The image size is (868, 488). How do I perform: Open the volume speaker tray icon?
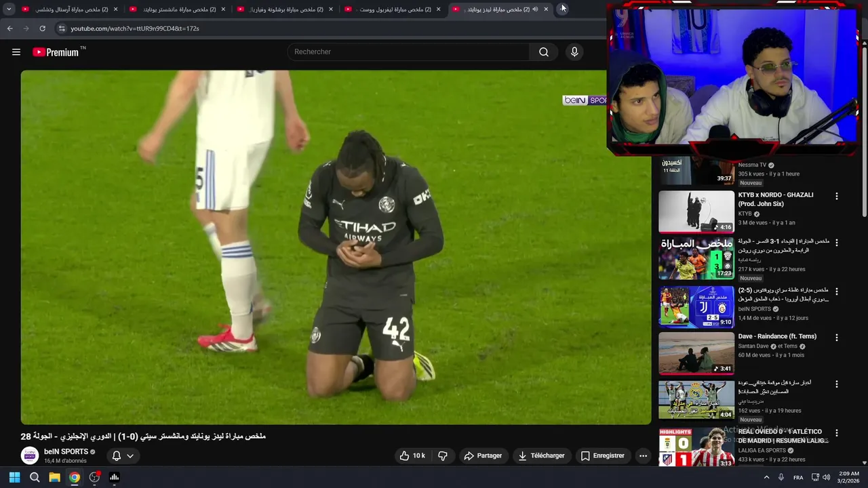pos(826,477)
